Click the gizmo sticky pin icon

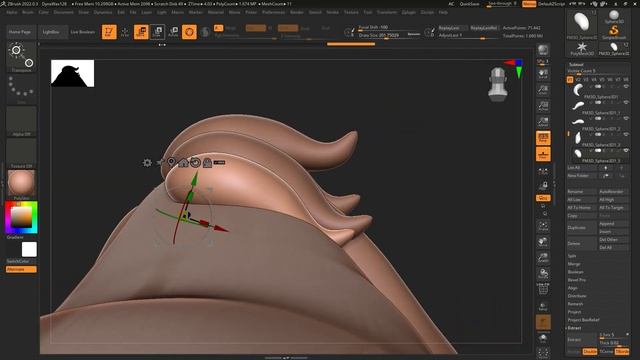pos(160,162)
